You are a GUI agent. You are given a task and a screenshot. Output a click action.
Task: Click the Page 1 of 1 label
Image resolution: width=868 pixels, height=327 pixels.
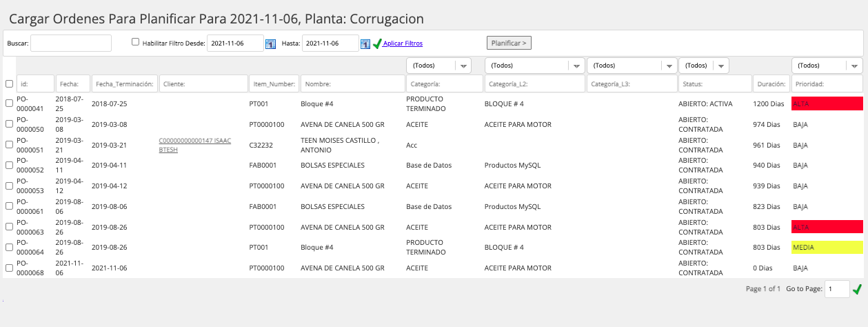click(763, 289)
